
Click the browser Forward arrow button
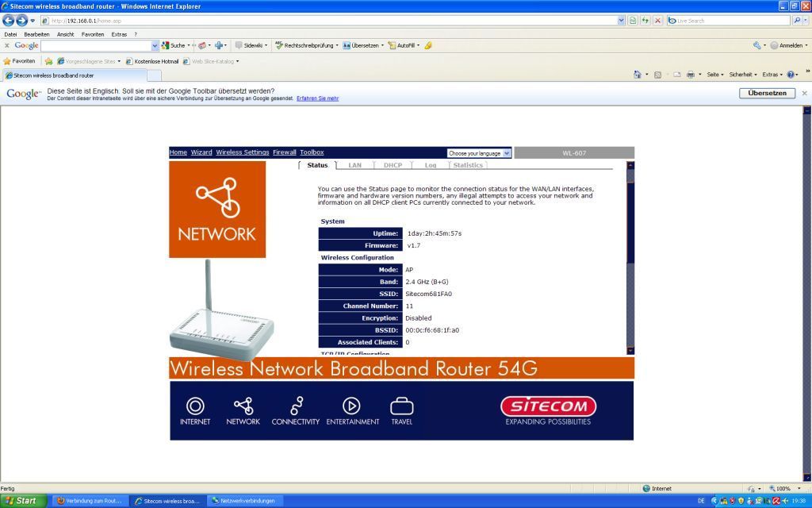point(21,21)
